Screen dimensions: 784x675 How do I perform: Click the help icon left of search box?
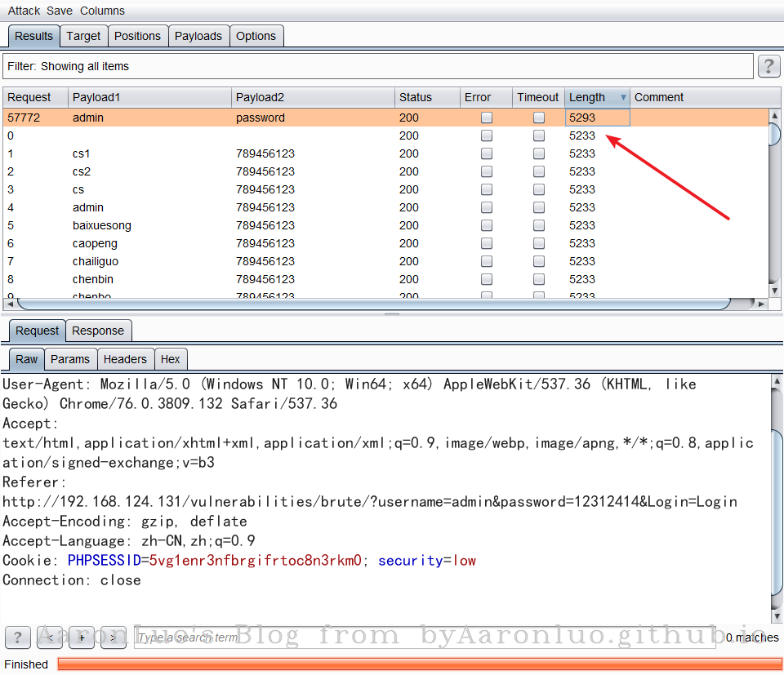click(x=18, y=637)
